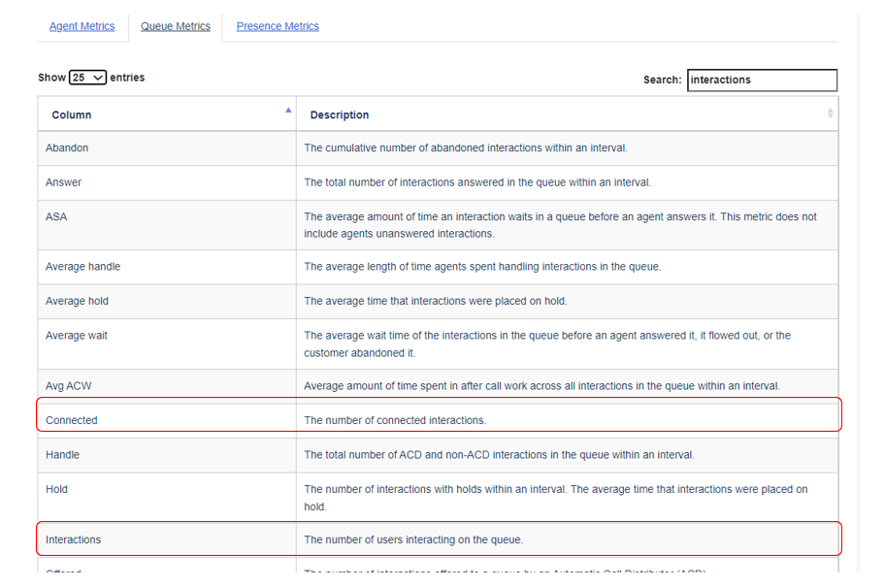Screen dimensions: 885x588
Task: Click the standalone Handle name cell
Action: coord(62,455)
